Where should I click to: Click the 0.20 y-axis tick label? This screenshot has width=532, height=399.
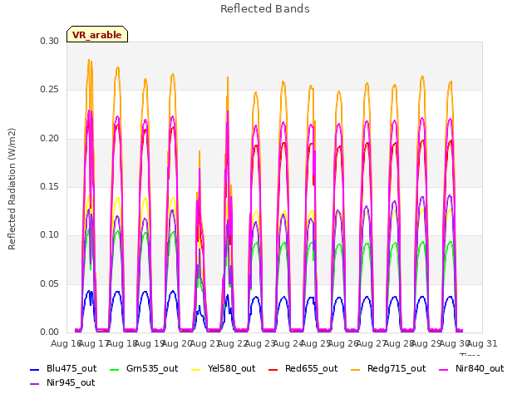pos(49,139)
